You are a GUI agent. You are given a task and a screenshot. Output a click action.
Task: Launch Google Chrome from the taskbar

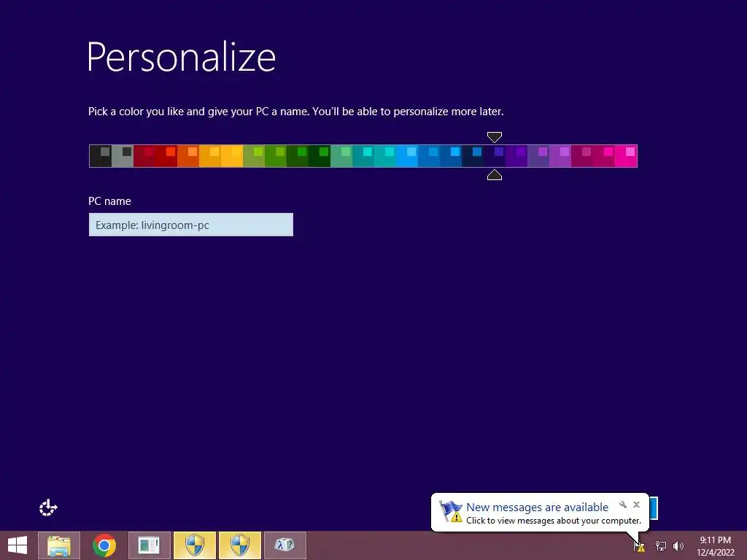click(104, 545)
